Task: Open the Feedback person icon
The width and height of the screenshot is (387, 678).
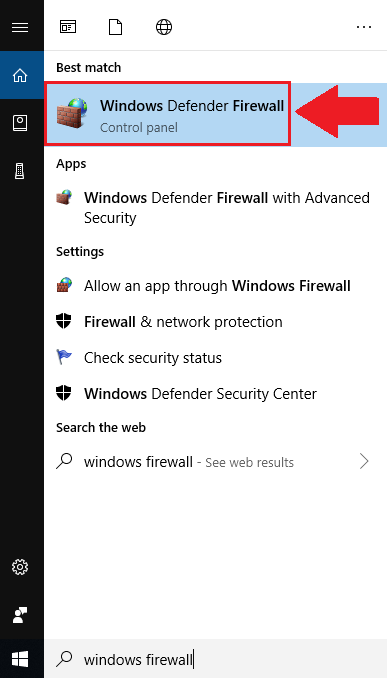Action: tap(20, 614)
